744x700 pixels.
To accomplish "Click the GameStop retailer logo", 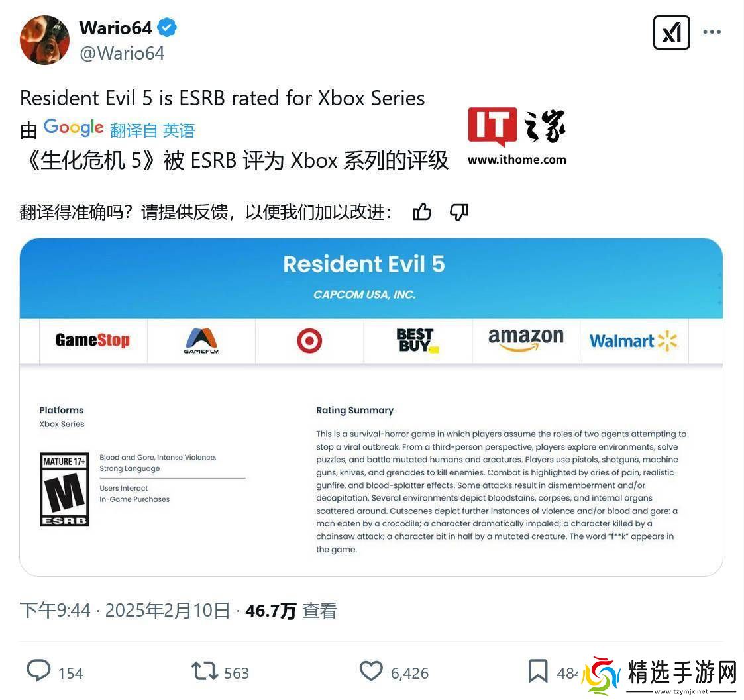I will [93, 340].
